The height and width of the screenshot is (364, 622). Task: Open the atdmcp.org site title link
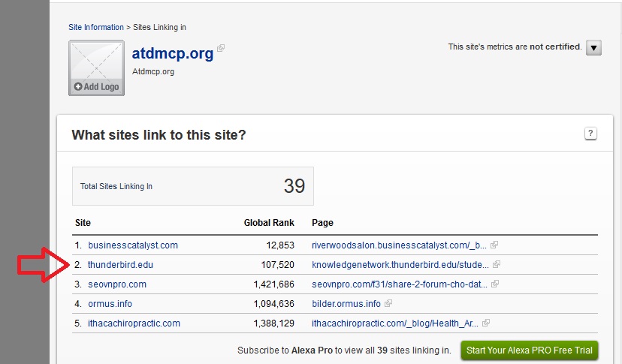(x=173, y=53)
